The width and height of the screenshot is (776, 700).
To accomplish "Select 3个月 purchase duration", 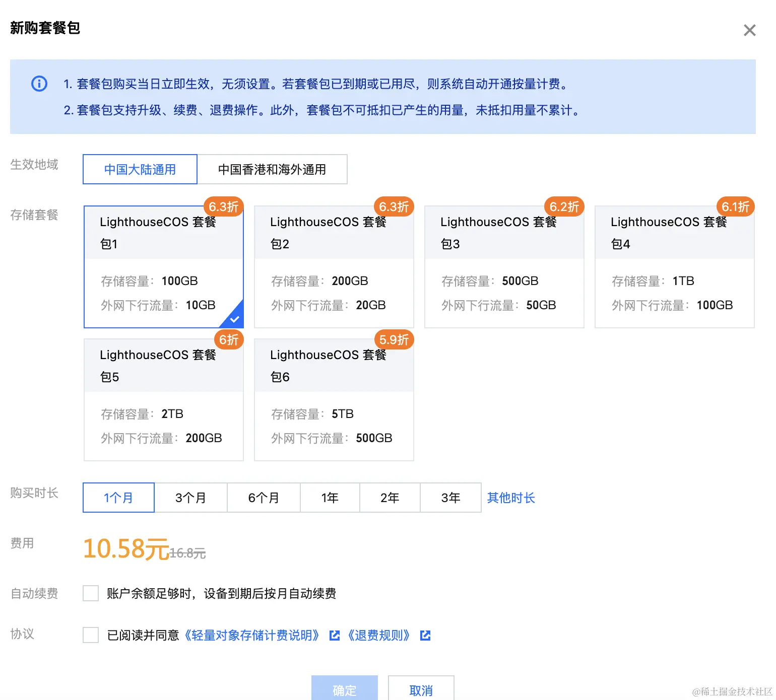I will click(x=190, y=498).
